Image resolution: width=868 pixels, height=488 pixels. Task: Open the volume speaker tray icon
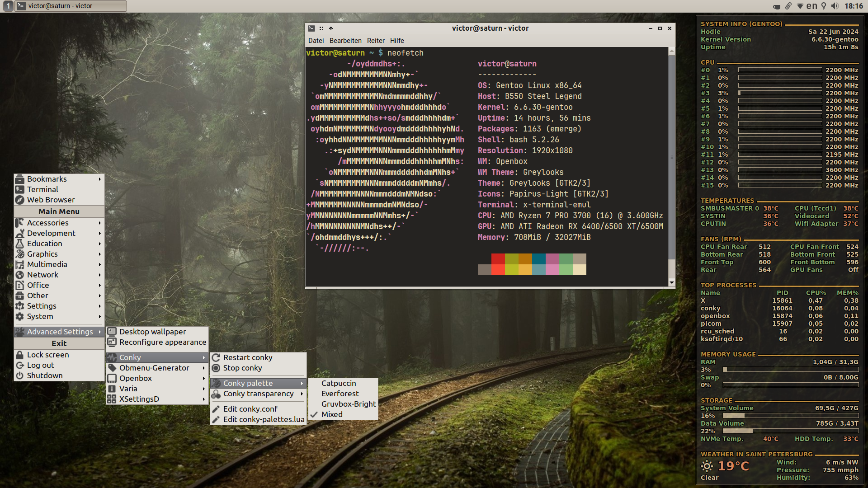(835, 6)
